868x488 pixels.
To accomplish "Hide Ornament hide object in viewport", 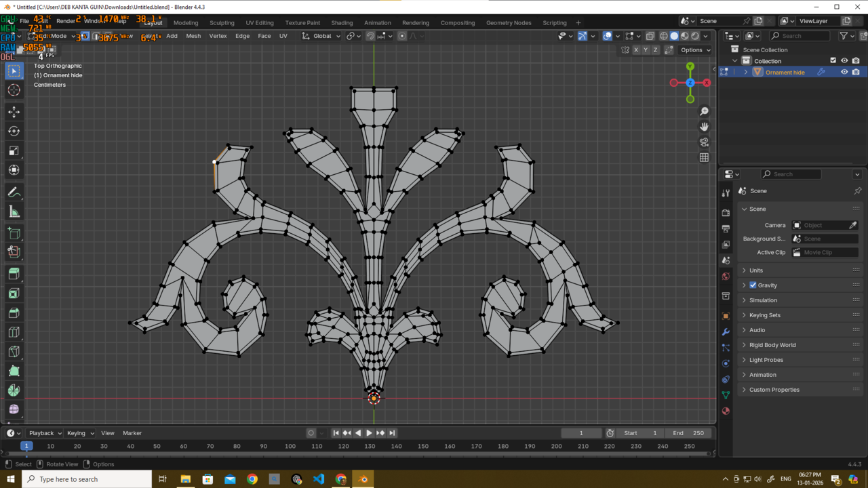I will [x=844, y=72].
